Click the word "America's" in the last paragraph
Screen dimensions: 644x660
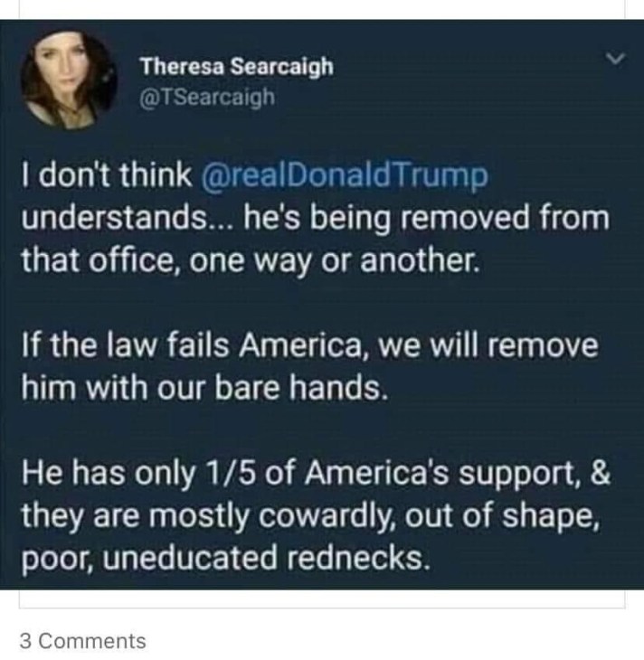pyautogui.click(x=376, y=473)
